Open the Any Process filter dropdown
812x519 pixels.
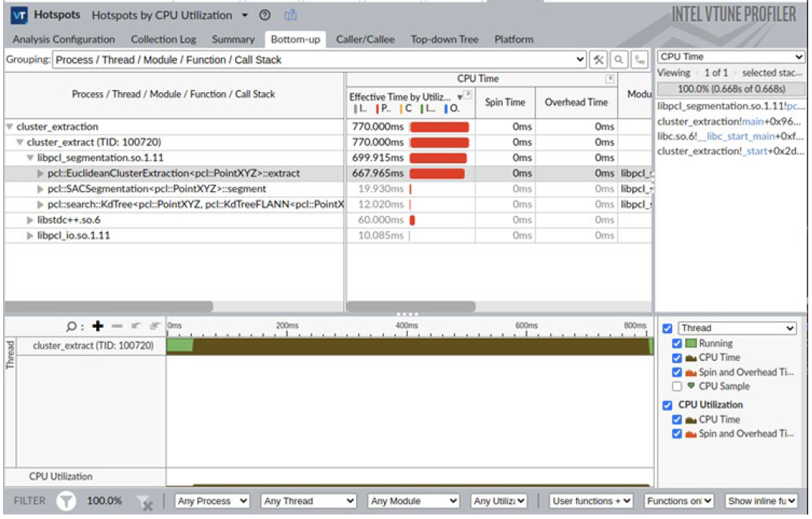point(212,502)
